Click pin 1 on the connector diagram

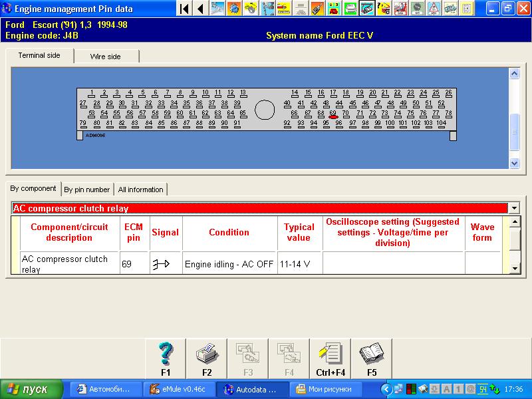pyautogui.click(x=92, y=94)
